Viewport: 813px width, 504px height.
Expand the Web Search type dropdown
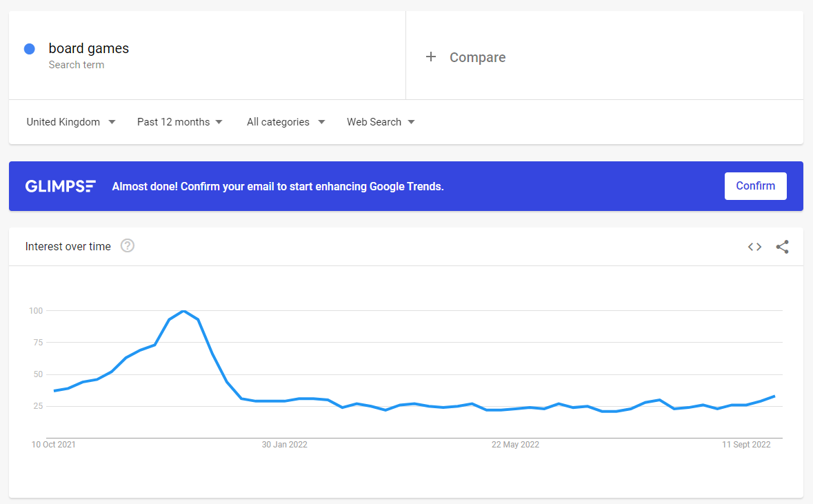(x=381, y=122)
